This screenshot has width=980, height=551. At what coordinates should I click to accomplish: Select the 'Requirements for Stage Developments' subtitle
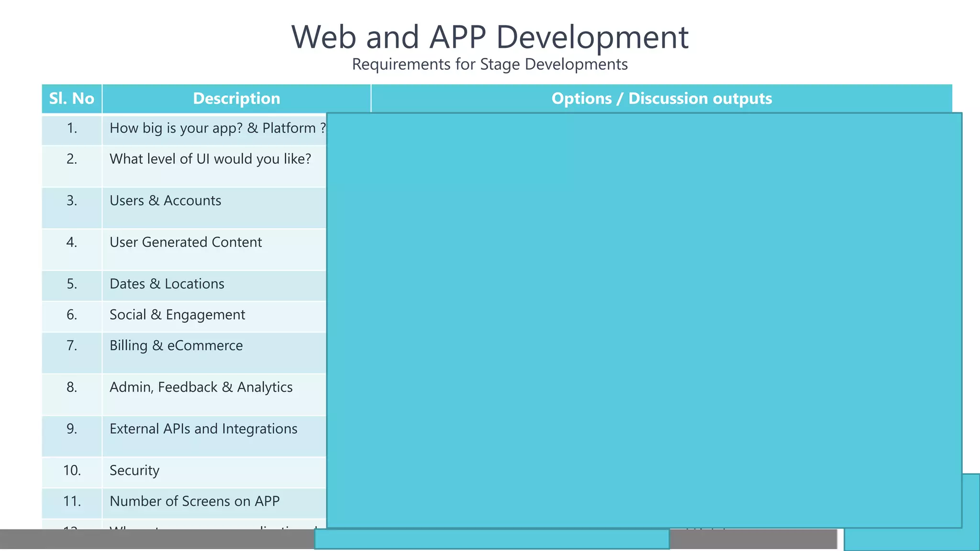pos(490,64)
